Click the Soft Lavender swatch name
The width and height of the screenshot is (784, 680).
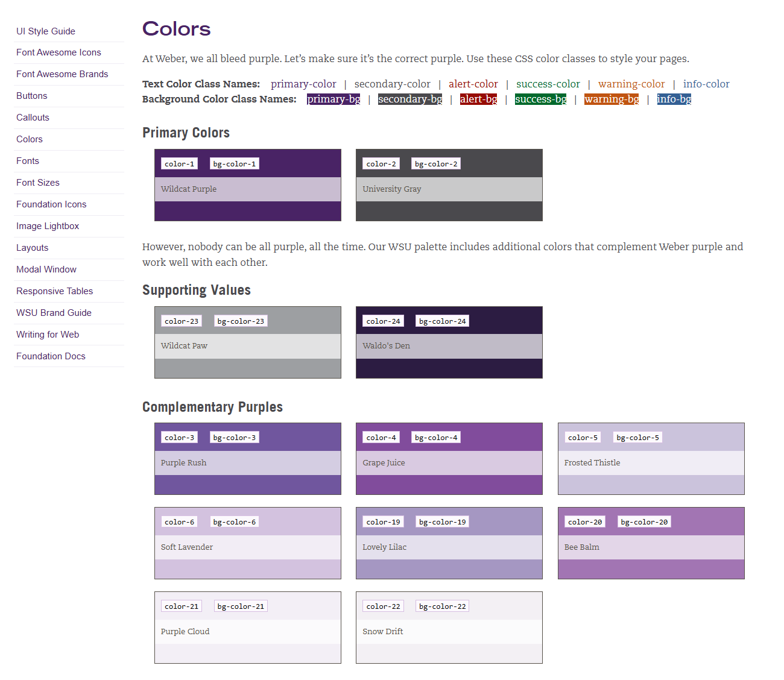click(x=187, y=547)
